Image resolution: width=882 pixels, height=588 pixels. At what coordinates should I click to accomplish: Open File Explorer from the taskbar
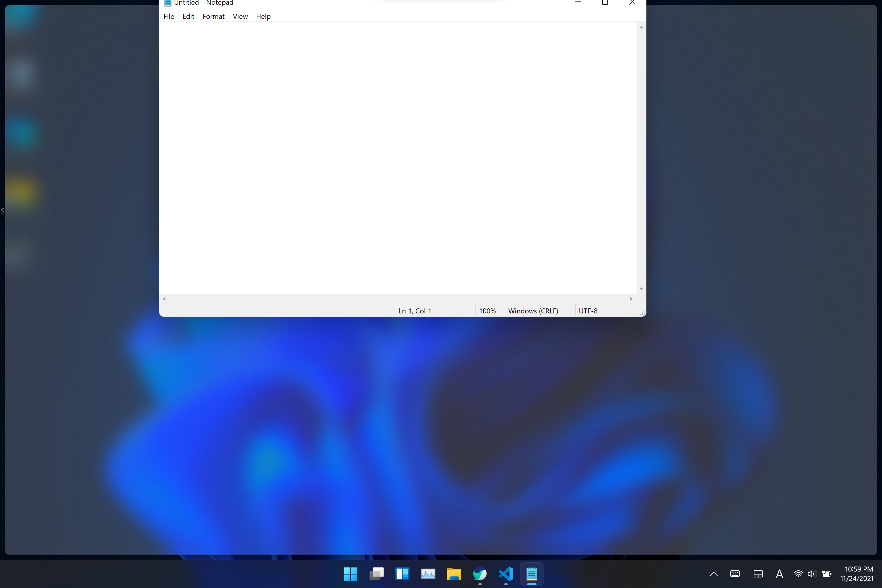point(454,574)
